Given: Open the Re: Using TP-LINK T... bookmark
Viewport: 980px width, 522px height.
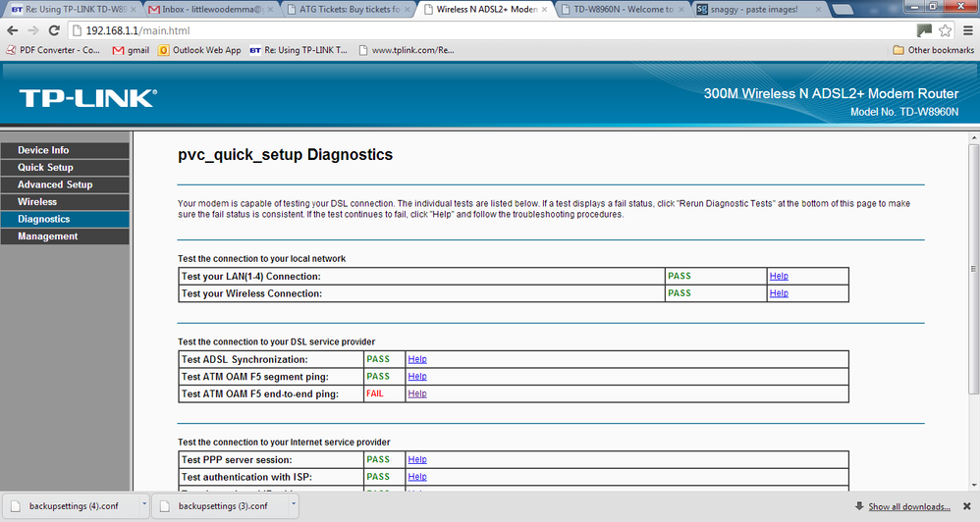Looking at the screenshot, I should (x=299, y=50).
